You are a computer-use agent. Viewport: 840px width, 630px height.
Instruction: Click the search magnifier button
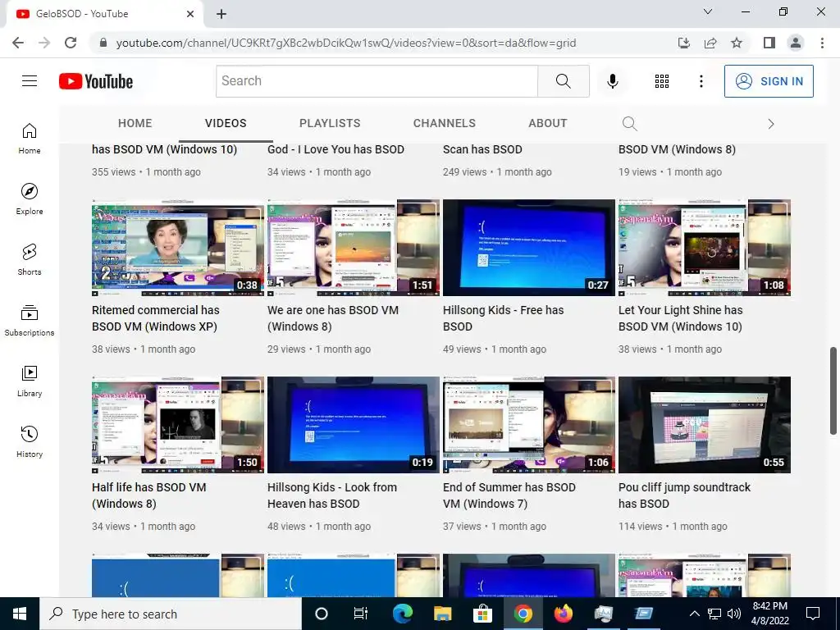tap(563, 81)
